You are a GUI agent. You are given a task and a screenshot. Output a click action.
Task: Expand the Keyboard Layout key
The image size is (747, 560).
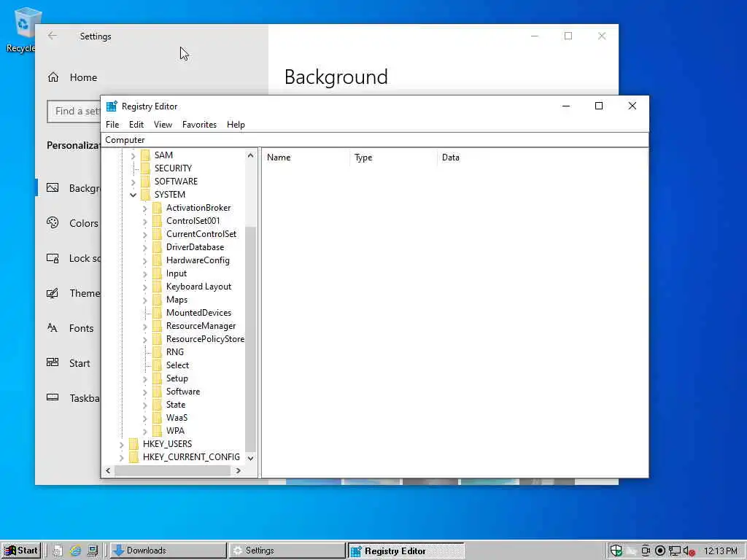pos(145,287)
